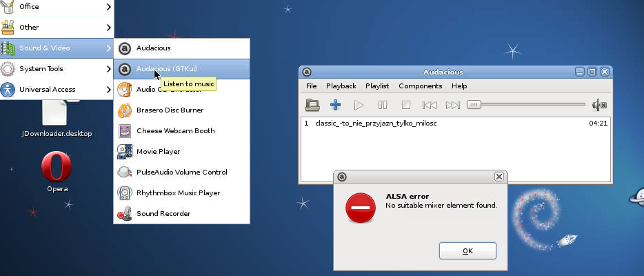Screen dimensions: 644x276
Task: Open the Playlist menu
Action: [x=377, y=86]
